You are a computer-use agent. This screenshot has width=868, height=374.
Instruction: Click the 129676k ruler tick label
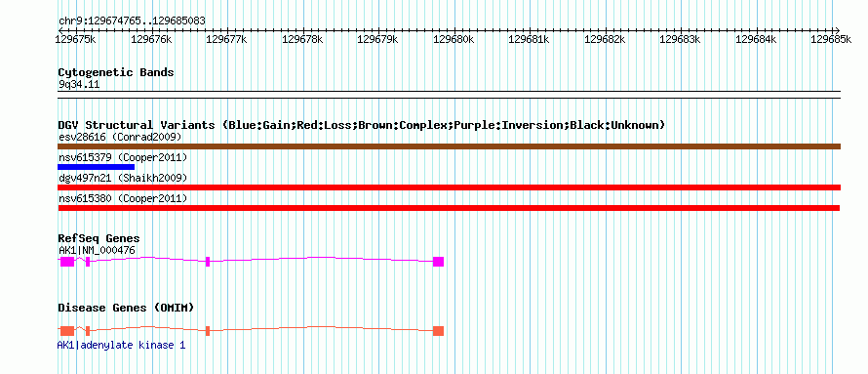point(151,39)
